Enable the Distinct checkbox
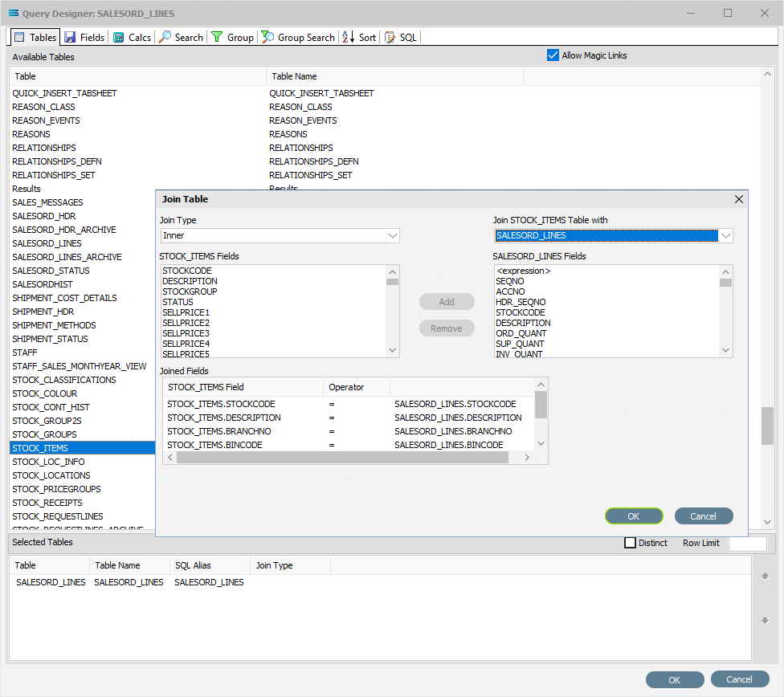This screenshot has height=697, width=784. point(630,543)
